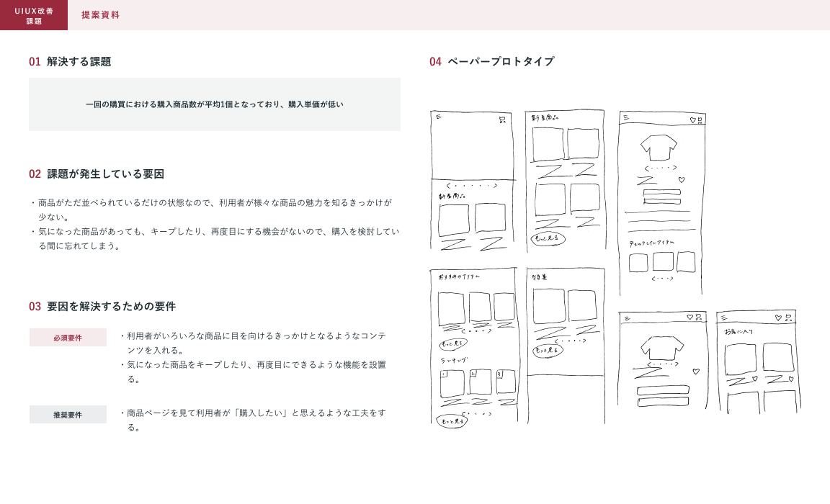Click the cart icon in the top-left home wireframe
This screenshot has height=504, width=830.
coord(502,120)
